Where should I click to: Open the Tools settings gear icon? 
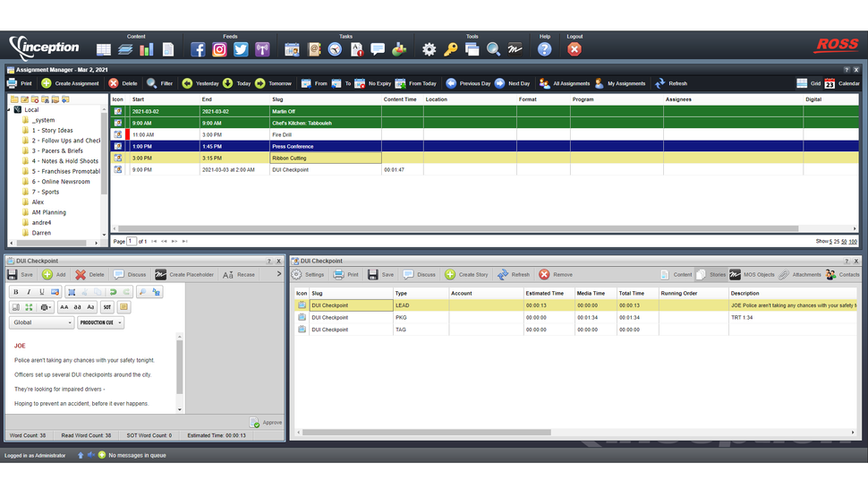(429, 49)
